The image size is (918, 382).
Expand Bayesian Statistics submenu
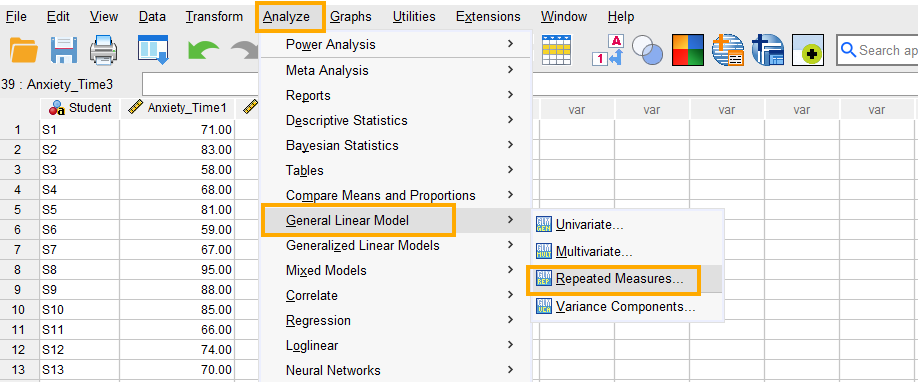[x=395, y=145]
